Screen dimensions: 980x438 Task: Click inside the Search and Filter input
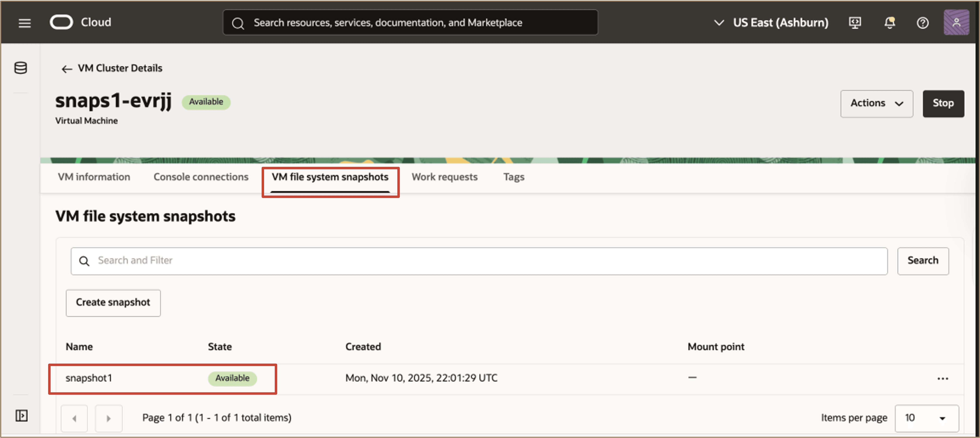(266, 261)
